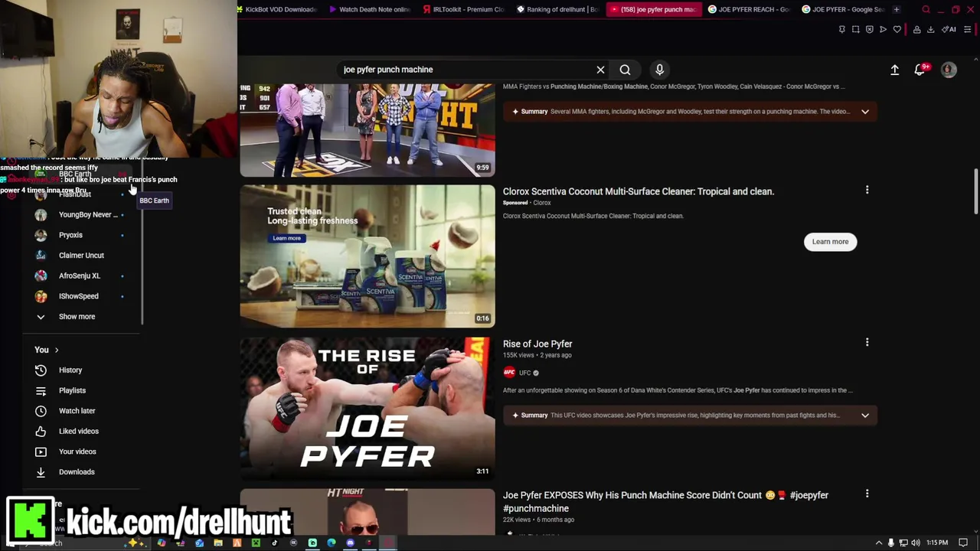Click the heart bookmark icon in browser toolbar

897,29
